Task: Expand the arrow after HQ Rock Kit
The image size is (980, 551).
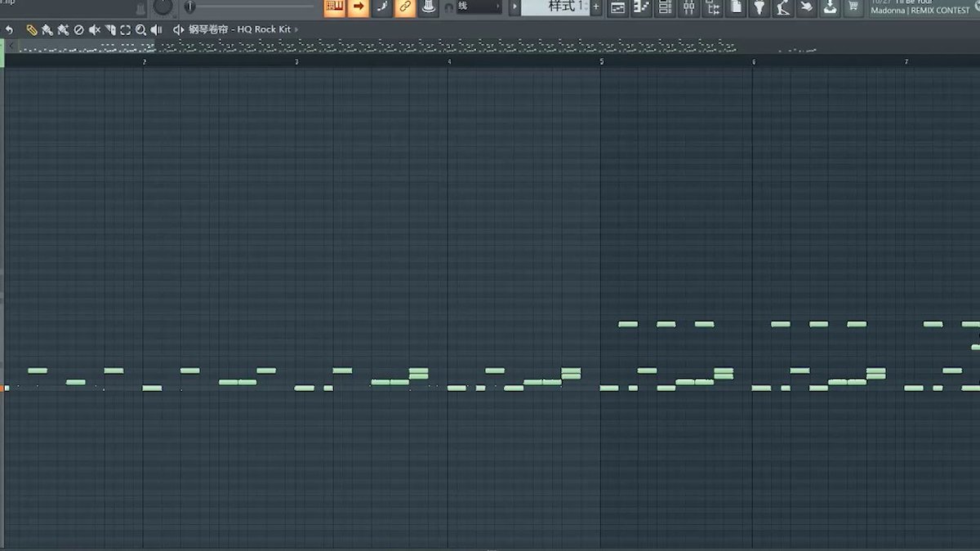Action: 296,29
